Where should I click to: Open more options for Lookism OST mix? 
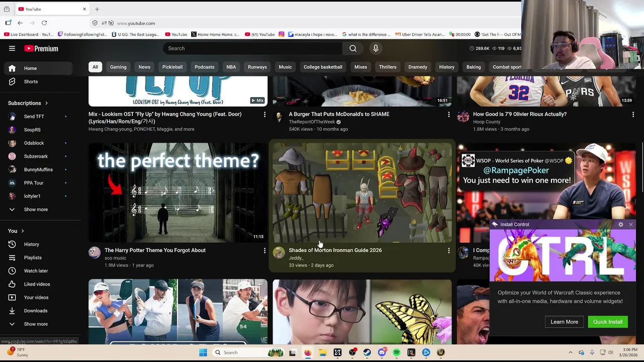pos(265,115)
